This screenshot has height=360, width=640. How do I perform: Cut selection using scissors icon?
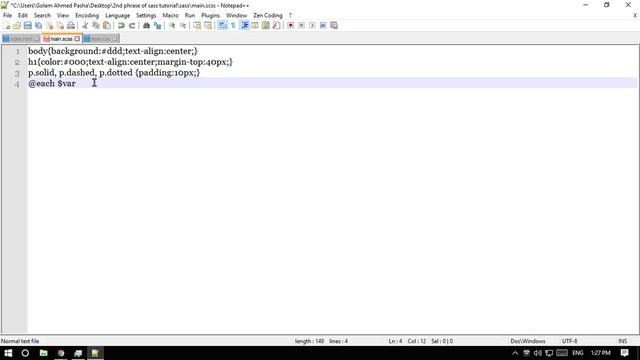tap(85, 25)
